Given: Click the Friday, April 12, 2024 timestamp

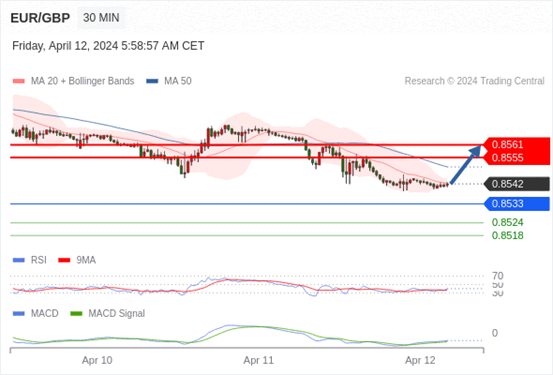Looking at the screenshot, I should pos(108,46).
